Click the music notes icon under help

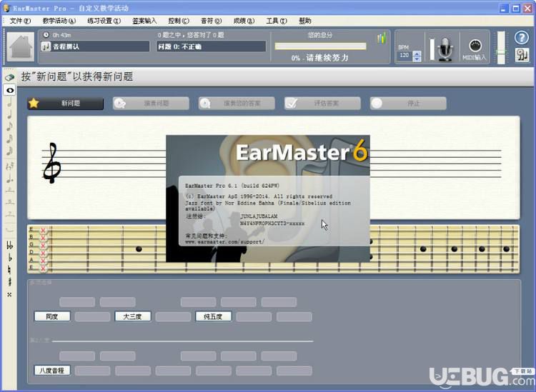pyautogui.click(x=522, y=55)
